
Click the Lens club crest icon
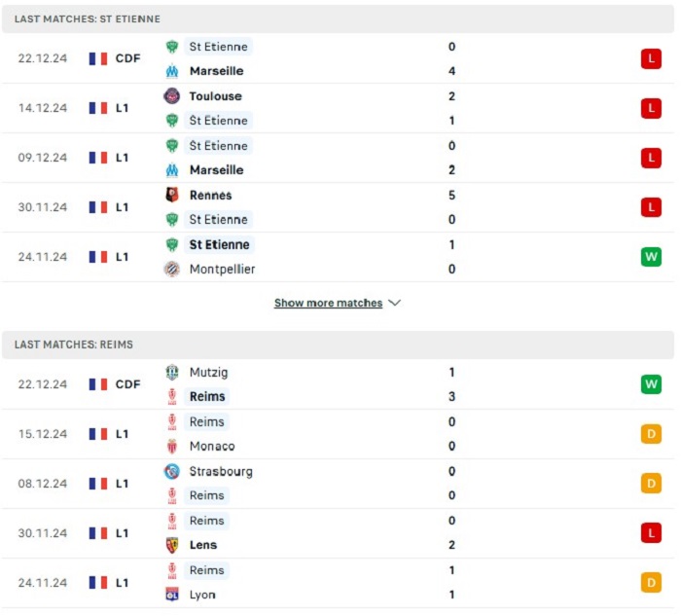pos(172,545)
